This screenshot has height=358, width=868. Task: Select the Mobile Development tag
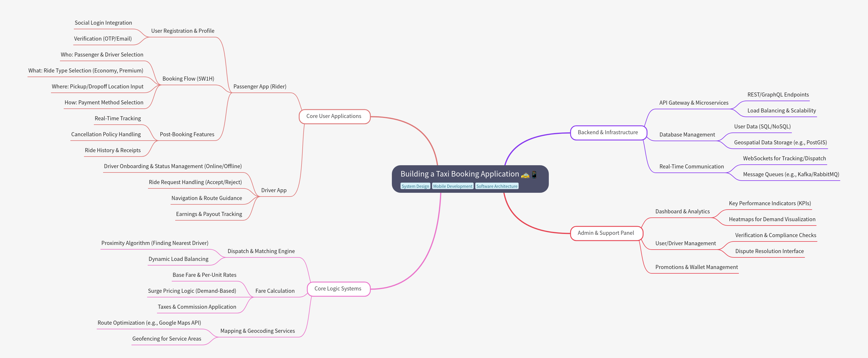coord(452,186)
